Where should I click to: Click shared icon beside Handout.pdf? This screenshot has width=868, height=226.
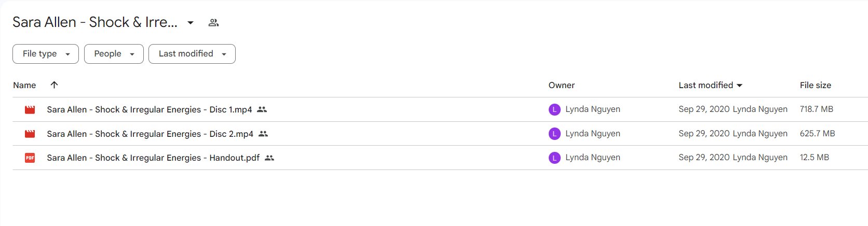pyautogui.click(x=269, y=158)
